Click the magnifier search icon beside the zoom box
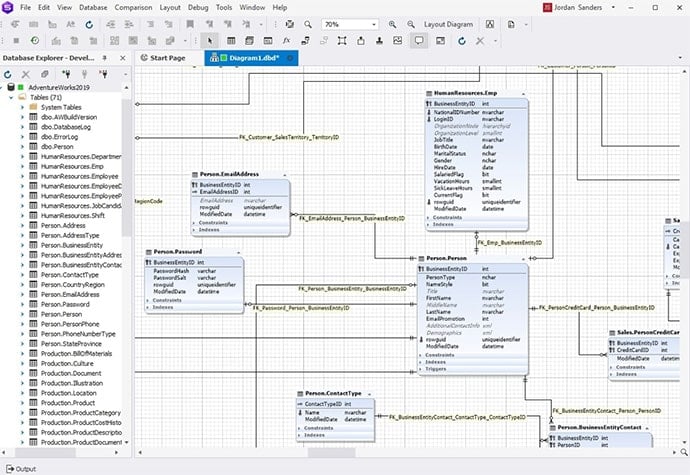690x475 pixels. tap(308, 24)
